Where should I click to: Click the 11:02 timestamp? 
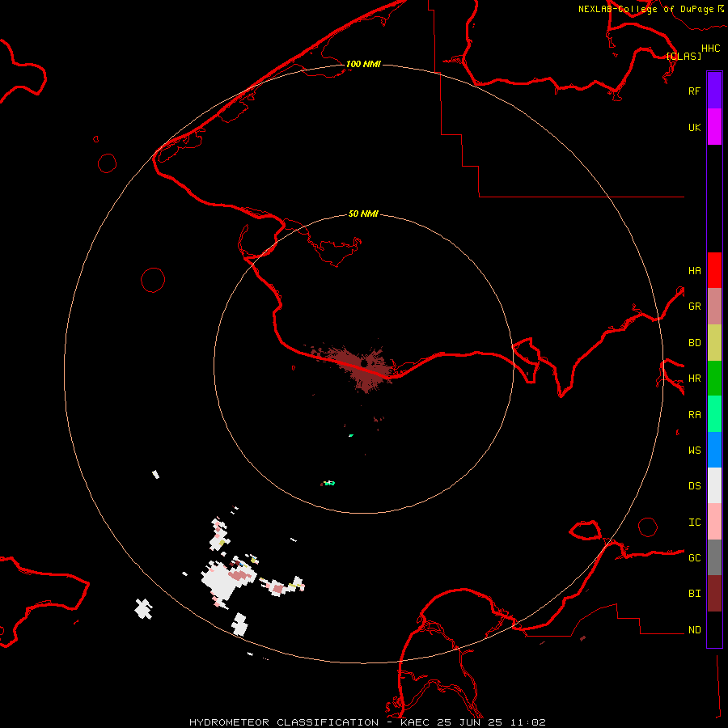pos(529,722)
